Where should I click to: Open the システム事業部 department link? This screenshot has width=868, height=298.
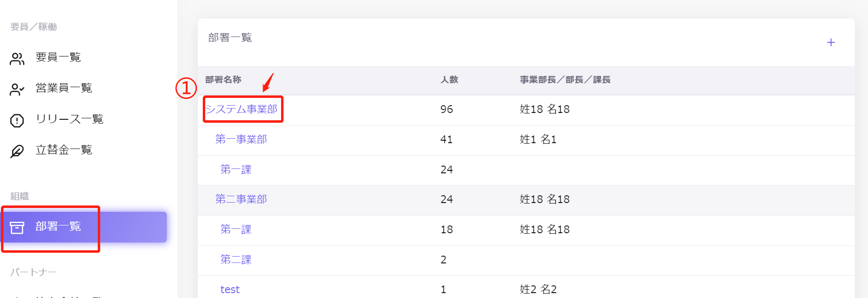242,109
